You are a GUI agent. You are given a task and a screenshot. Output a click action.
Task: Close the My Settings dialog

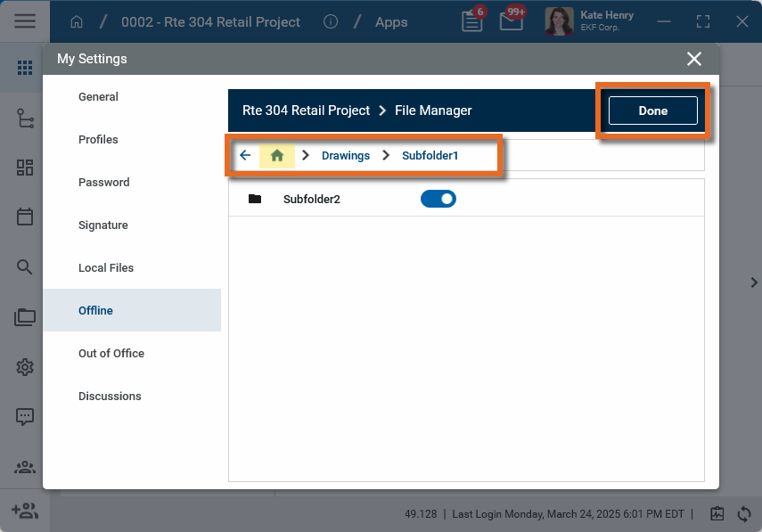pos(694,59)
